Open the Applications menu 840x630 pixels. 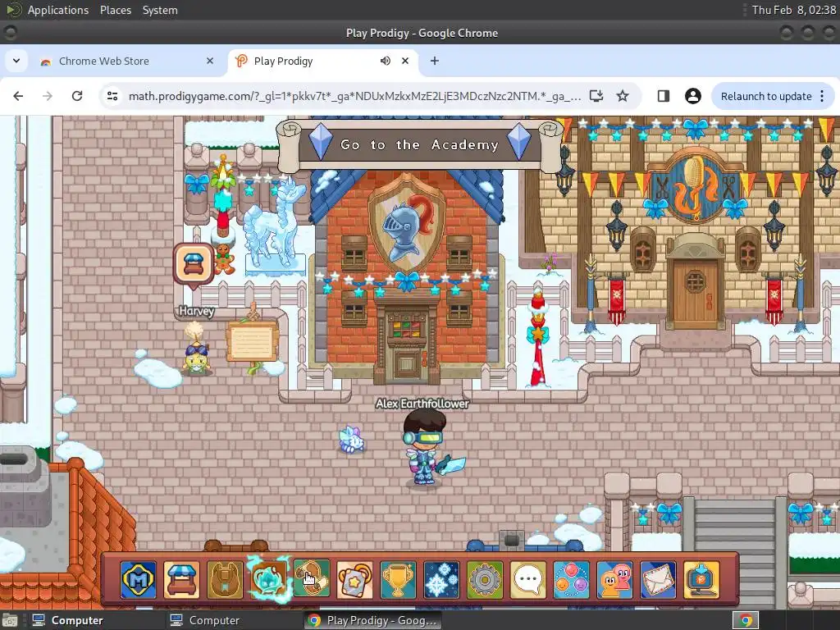58,10
